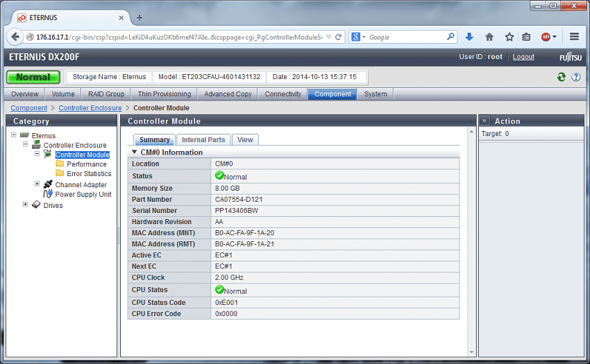The height and width of the screenshot is (364, 590).
Task: Click part number CA07554-D121
Action: pyautogui.click(x=239, y=199)
